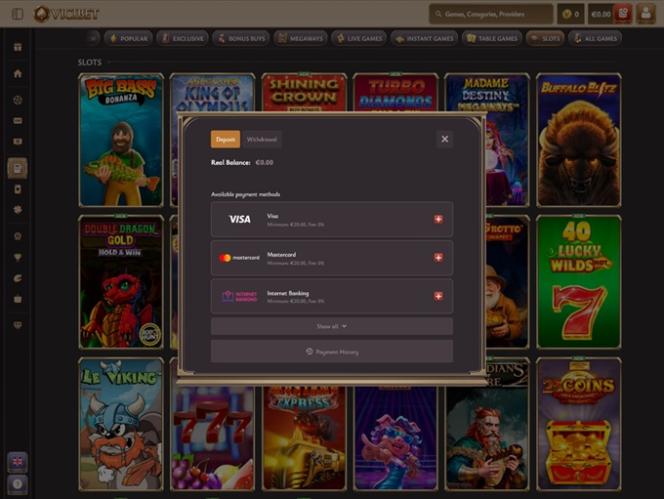Toggle the sidebar collapse icon

[x=17, y=14]
